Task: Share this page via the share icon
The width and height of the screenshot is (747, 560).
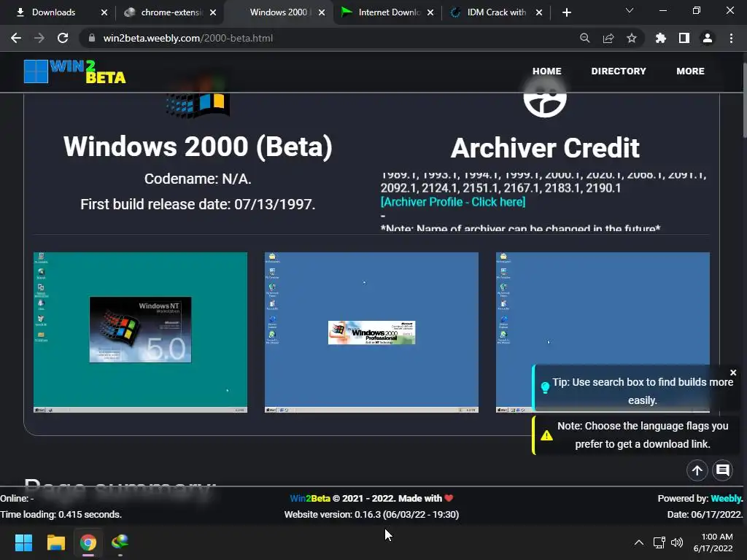Action: (x=608, y=38)
